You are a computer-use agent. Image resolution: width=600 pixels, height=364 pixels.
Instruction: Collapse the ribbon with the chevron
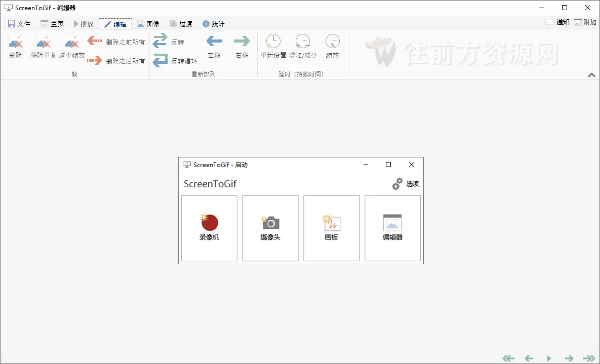point(591,75)
